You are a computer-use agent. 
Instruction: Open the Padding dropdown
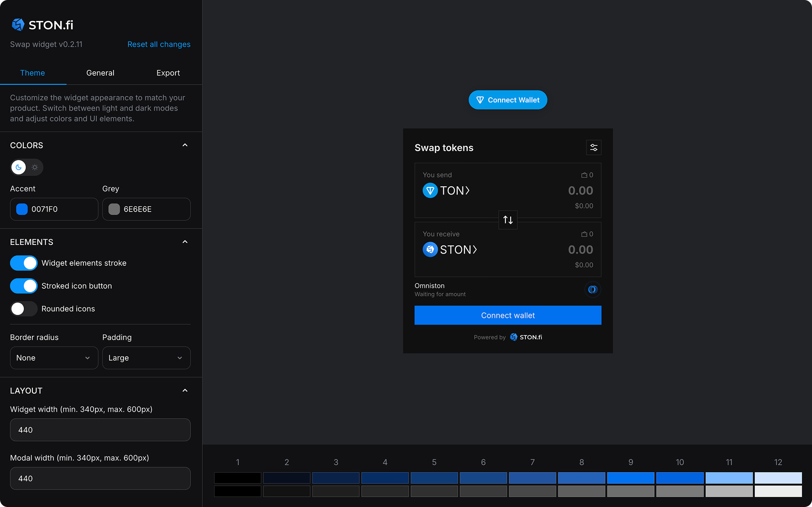point(146,358)
